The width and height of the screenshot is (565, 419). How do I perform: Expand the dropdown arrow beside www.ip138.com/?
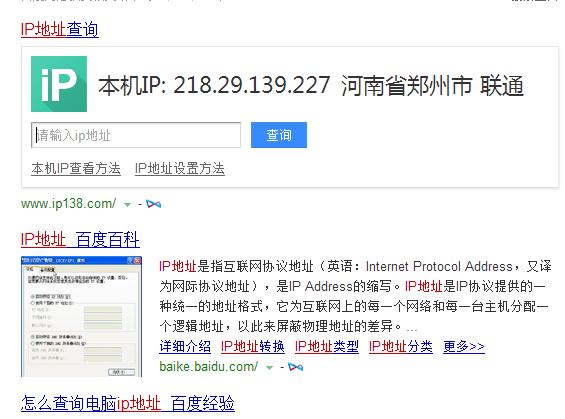coord(127,205)
